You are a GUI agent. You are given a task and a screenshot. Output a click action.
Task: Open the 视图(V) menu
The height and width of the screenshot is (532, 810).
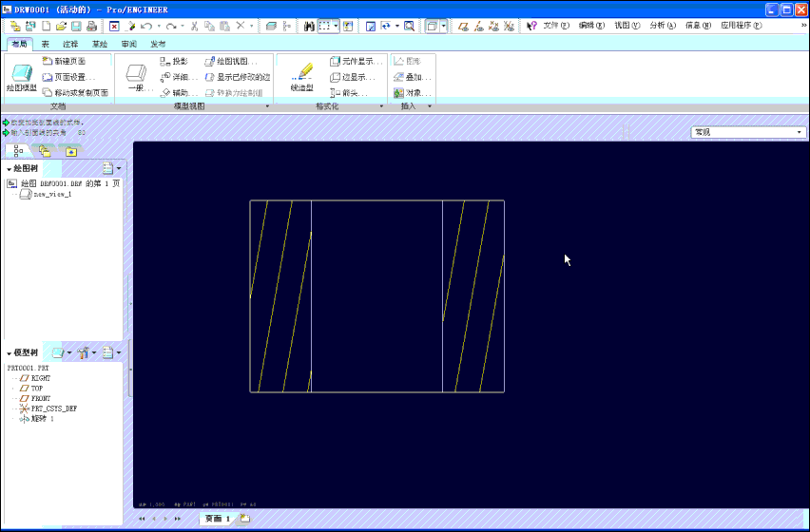pos(627,26)
